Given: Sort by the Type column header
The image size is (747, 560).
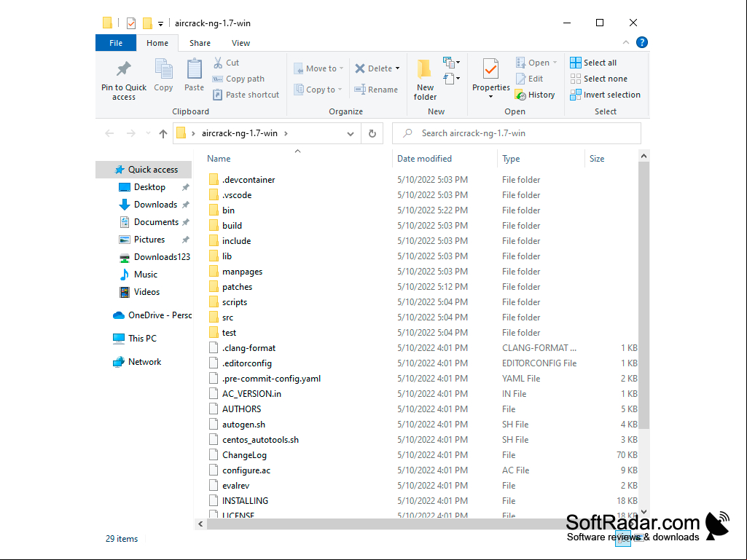Looking at the screenshot, I should [511, 159].
